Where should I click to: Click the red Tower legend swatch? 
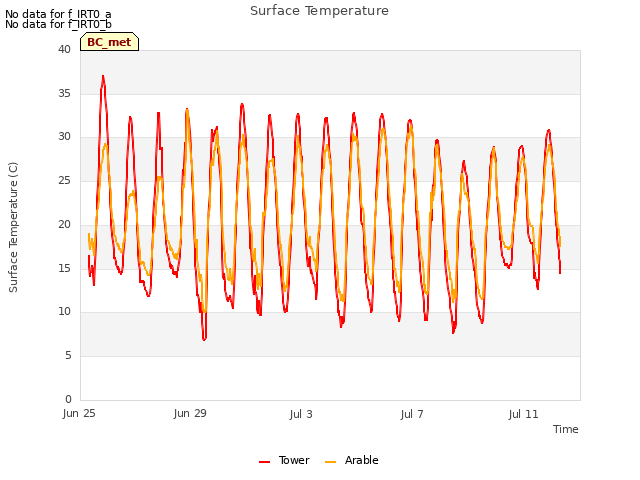pos(264,462)
